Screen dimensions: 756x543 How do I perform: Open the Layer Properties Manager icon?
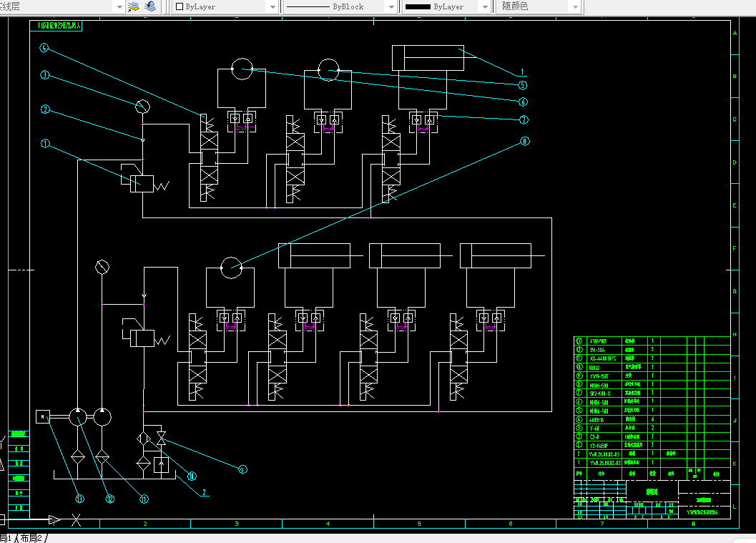(134, 6)
